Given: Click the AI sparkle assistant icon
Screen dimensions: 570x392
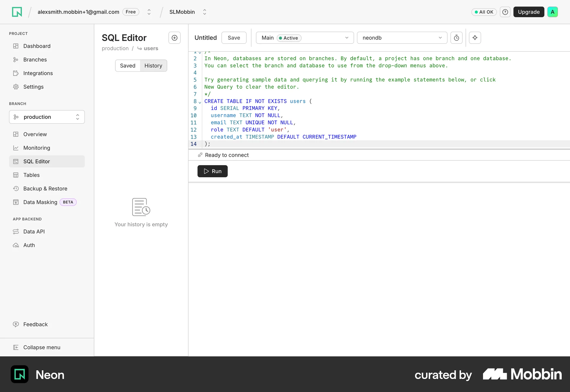Looking at the screenshot, I should click(475, 38).
